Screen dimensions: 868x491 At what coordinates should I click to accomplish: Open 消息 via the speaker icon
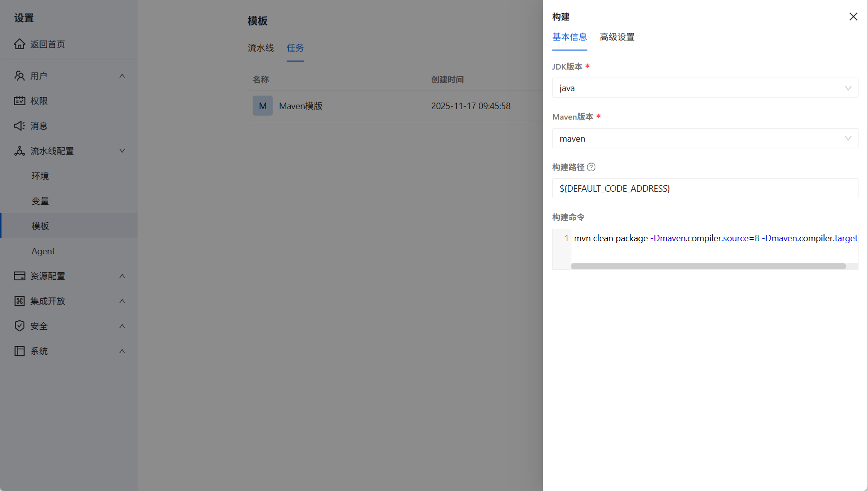coord(20,126)
